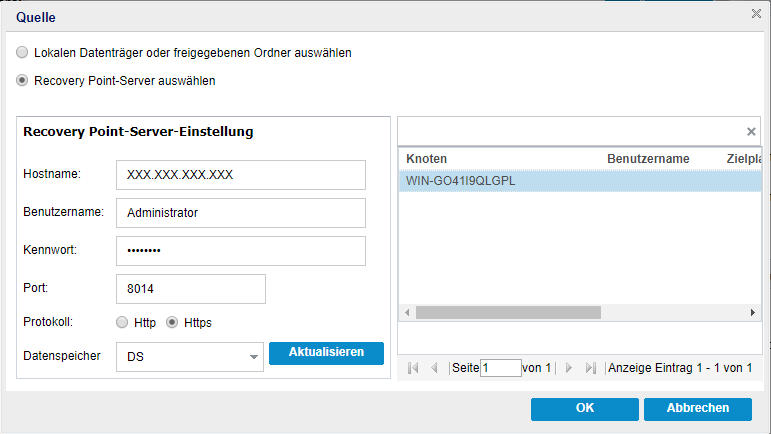Close the Quelle dialog
771x434 pixels.
click(756, 14)
